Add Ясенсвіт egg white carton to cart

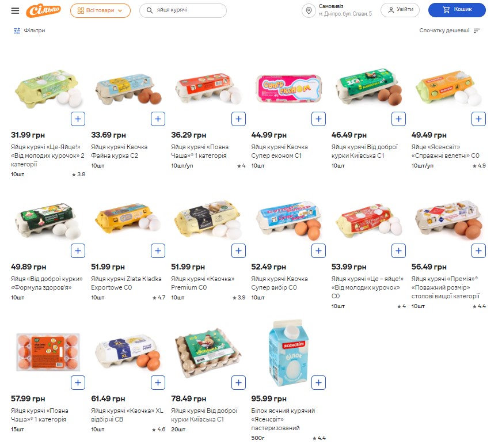[318, 383]
